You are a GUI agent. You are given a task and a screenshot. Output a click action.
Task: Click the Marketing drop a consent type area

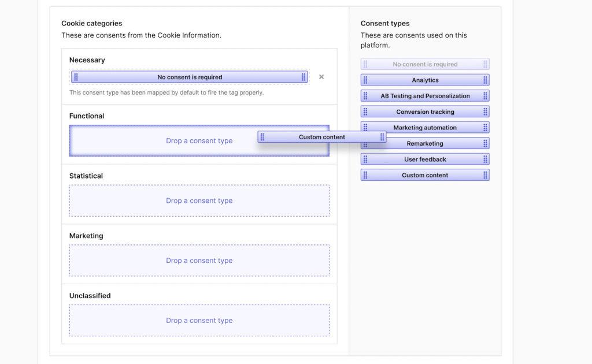[199, 261]
